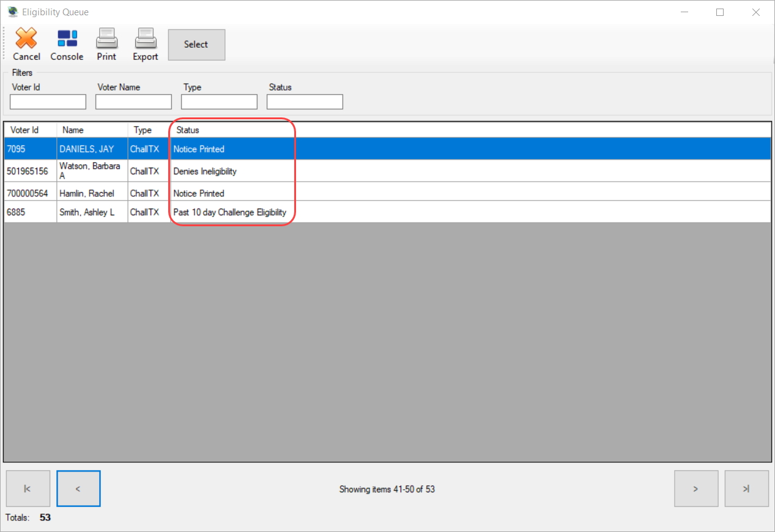Select voter ID 501965156 cell
The width and height of the screenshot is (775, 532).
(x=31, y=171)
